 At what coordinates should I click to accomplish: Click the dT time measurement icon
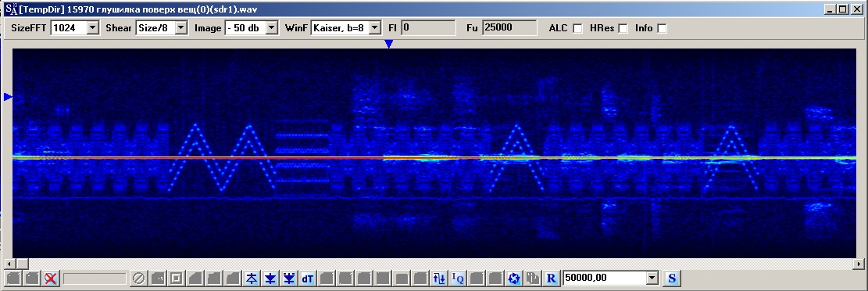[307, 278]
